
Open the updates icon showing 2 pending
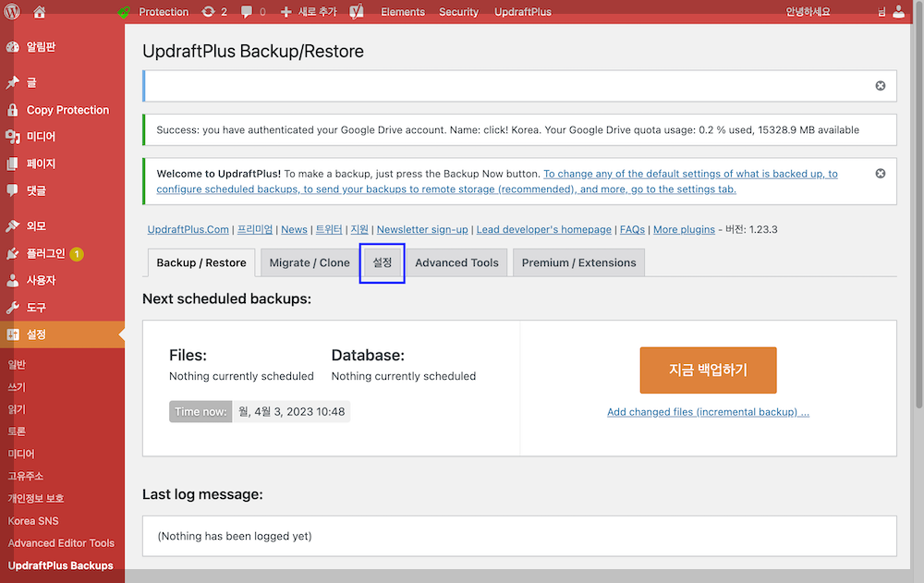coord(214,11)
